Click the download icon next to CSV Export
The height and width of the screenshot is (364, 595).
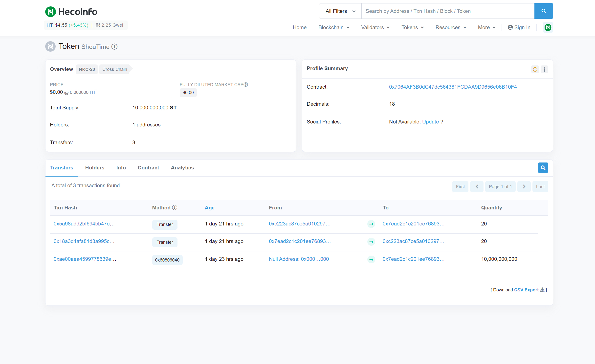542,290
